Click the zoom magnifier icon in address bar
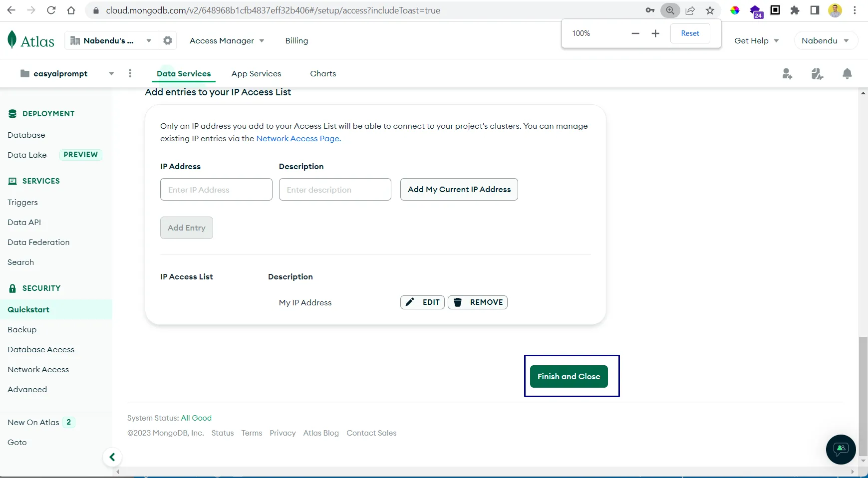Image resolution: width=868 pixels, height=478 pixels. click(x=670, y=10)
